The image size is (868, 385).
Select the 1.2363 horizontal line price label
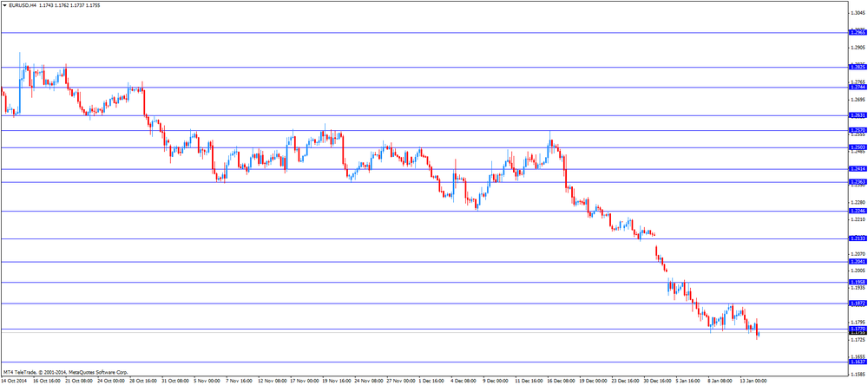point(858,181)
